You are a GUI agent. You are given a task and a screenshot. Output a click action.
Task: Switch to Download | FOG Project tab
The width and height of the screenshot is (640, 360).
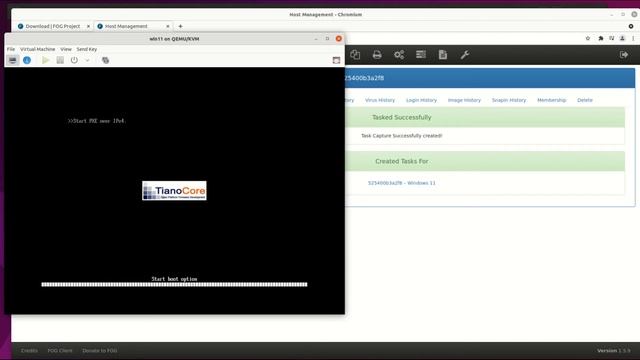pyautogui.click(x=53, y=26)
